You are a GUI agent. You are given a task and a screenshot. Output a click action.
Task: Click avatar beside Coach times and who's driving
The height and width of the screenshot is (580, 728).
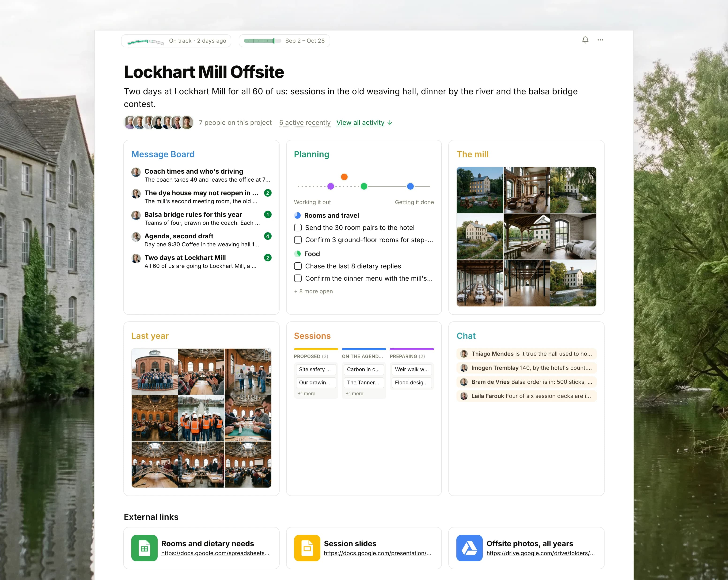point(136,172)
